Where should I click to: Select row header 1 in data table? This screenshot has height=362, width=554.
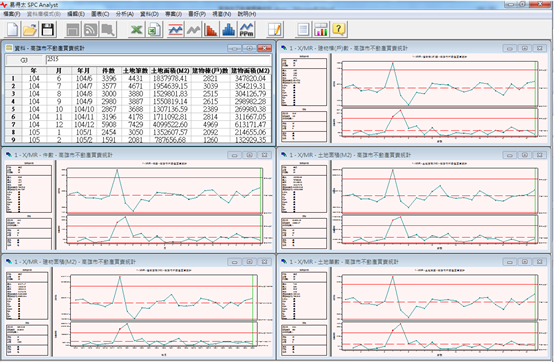click(13, 78)
